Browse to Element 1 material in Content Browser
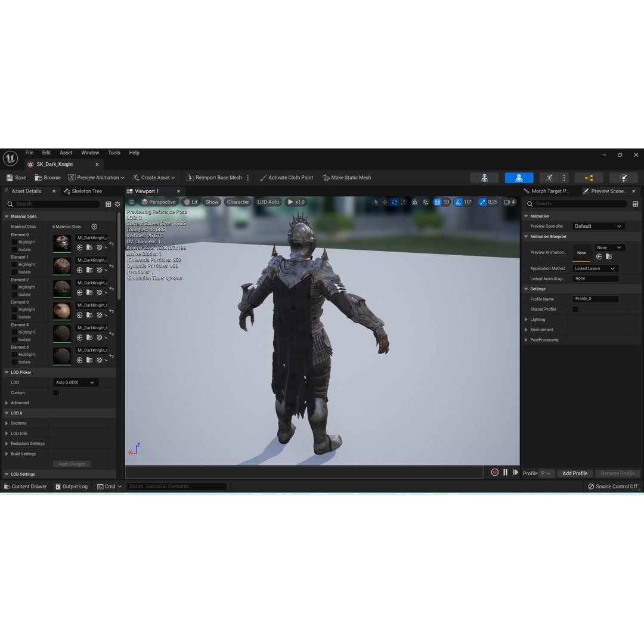Screen dimensions: 644x644 89,270
